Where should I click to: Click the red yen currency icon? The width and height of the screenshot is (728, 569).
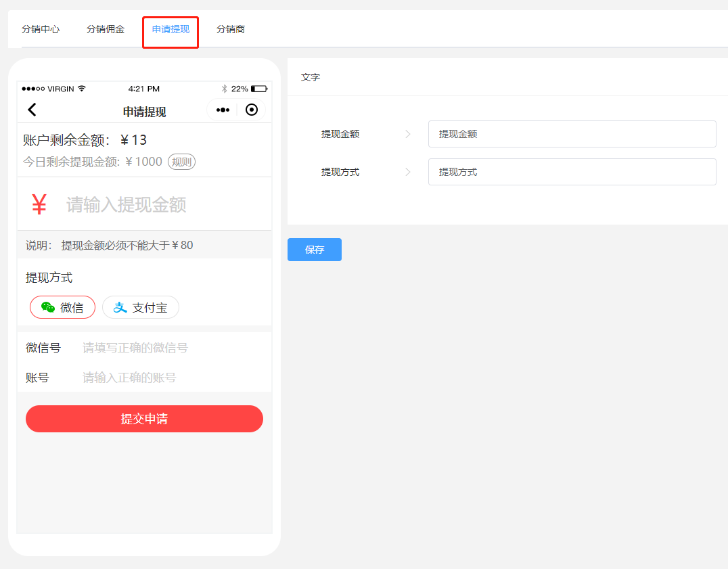click(x=39, y=204)
